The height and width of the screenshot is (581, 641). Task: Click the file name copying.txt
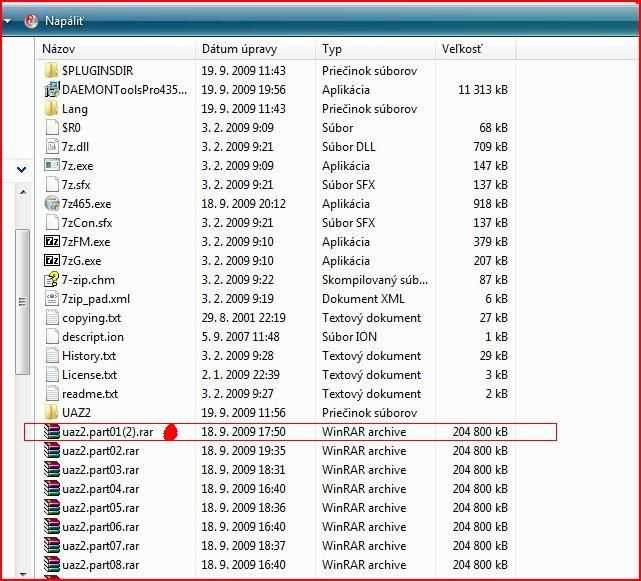(92, 318)
